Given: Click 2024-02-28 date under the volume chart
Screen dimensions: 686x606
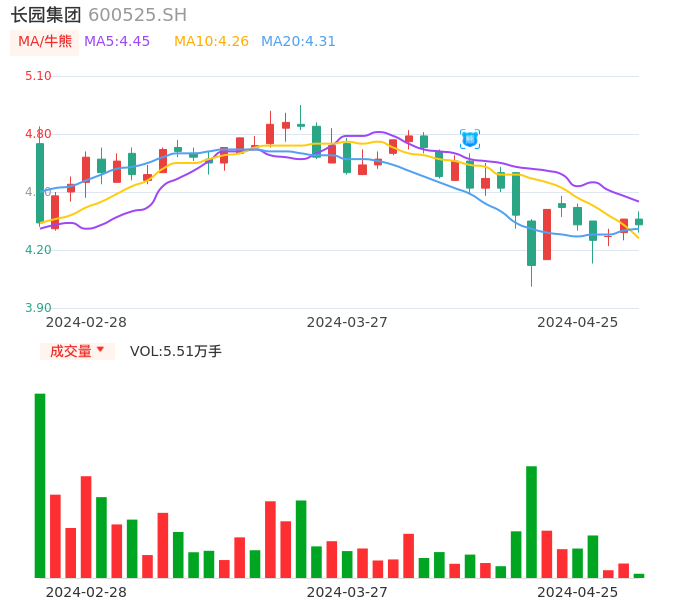Looking at the screenshot, I should click(86, 592).
